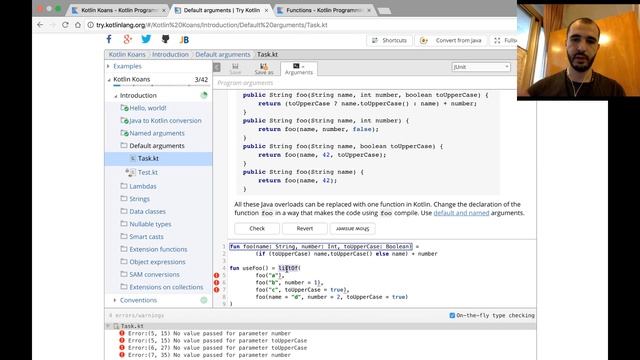640x360 pixels.
Task: Switch to Default arguments Try Kotlin tab
Action: click(x=222, y=10)
